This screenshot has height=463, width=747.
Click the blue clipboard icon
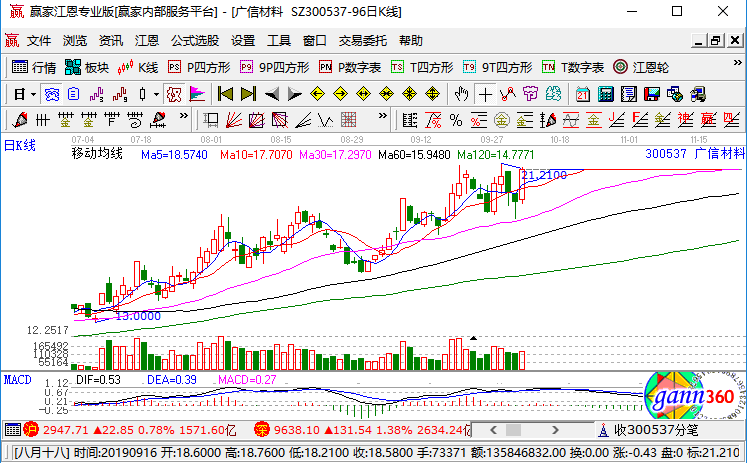pos(73,94)
